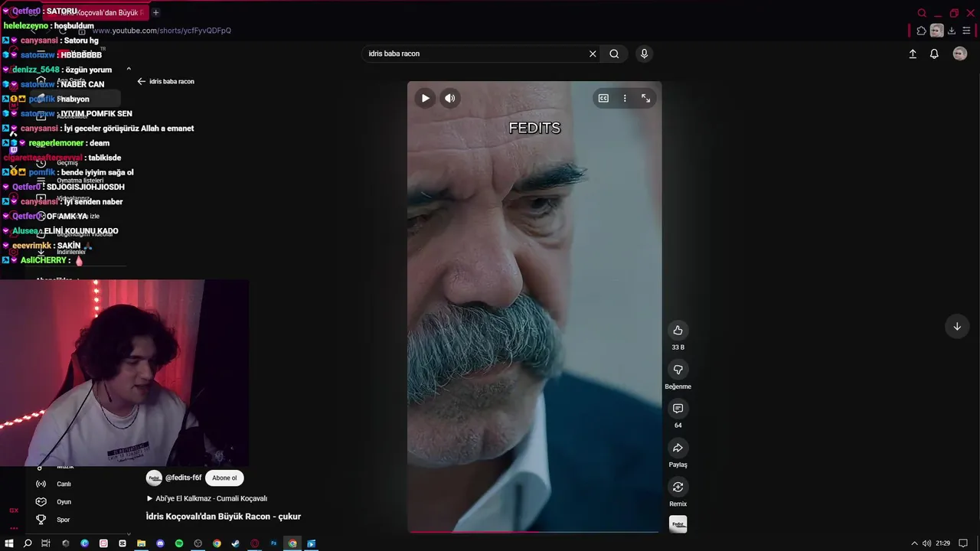The width and height of the screenshot is (980, 551).
Task: Open Spotify from the taskbar
Action: (179, 543)
